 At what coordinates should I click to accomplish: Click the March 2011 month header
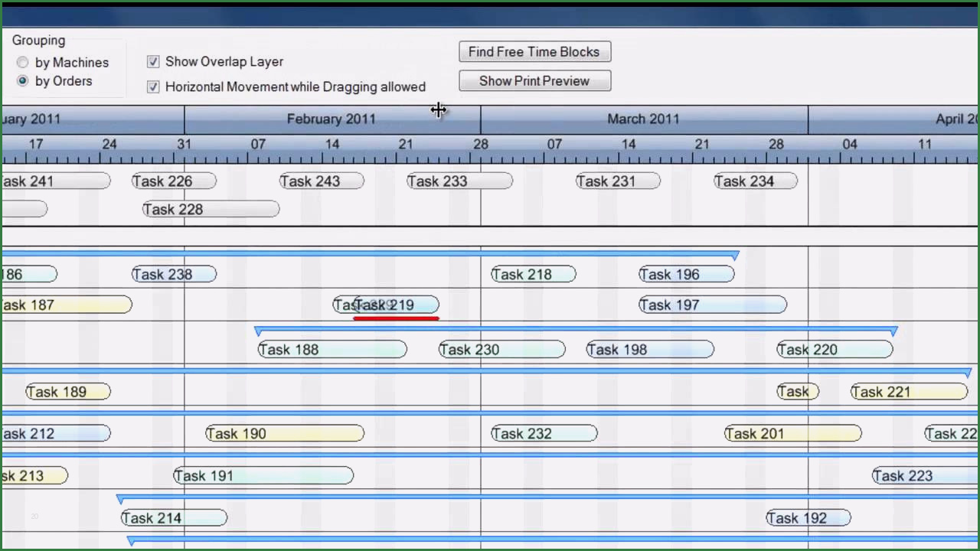coord(643,119)
